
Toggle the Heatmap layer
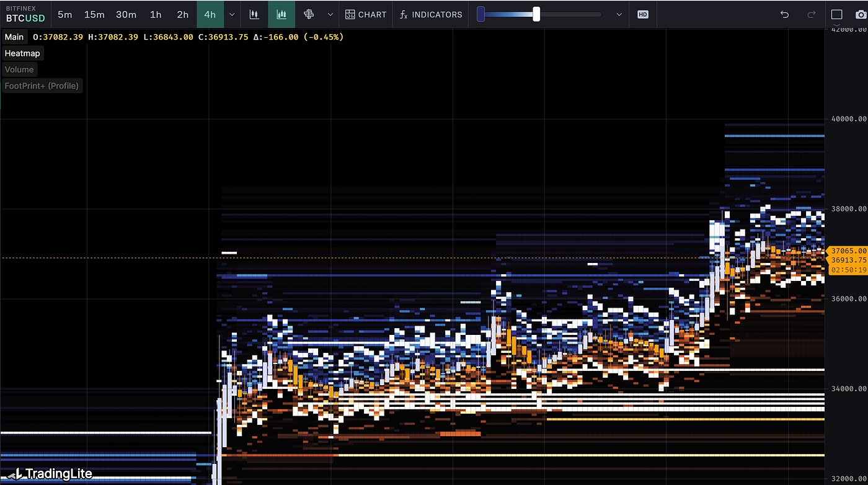(22, 53)
